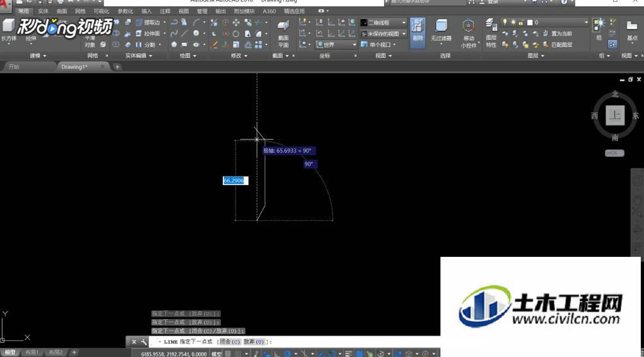Click Match Layer (匹配图层) button
644x357 pixels.
[558, 44]
